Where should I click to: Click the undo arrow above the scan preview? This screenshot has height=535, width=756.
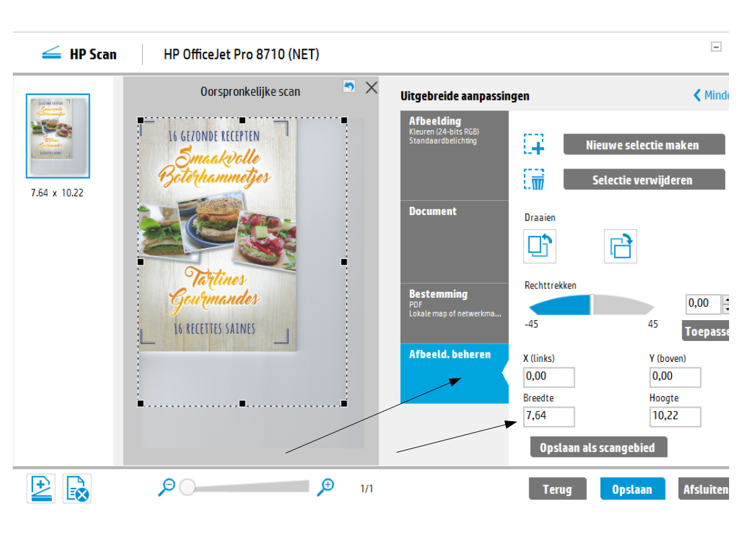pyautogui.click(x=349, y=87)
